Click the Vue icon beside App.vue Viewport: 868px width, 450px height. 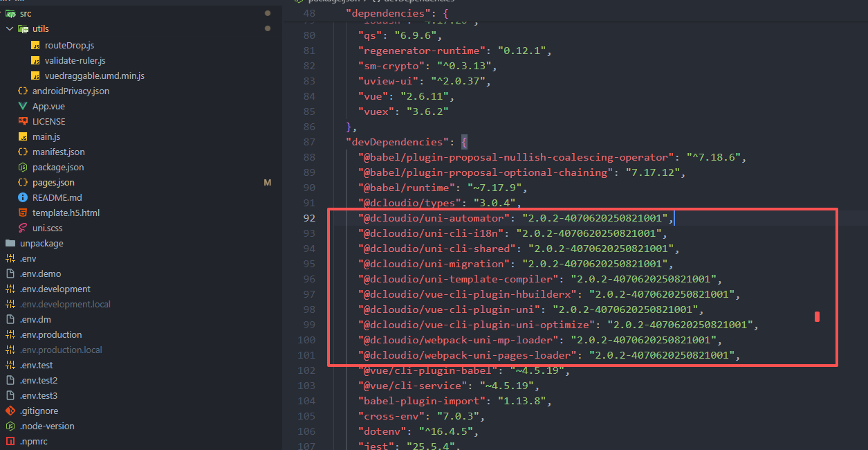(x=23, y=106)
